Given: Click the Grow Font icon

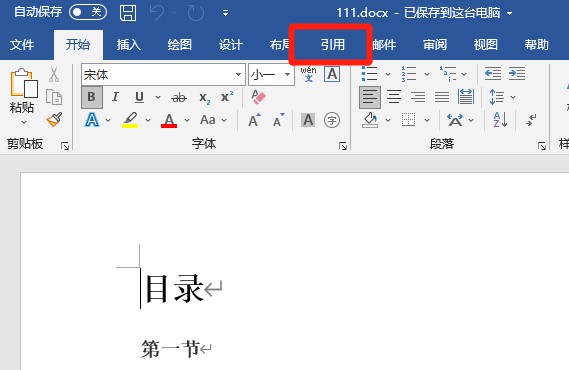Looking at the screenshot, I should click(254, 120).
